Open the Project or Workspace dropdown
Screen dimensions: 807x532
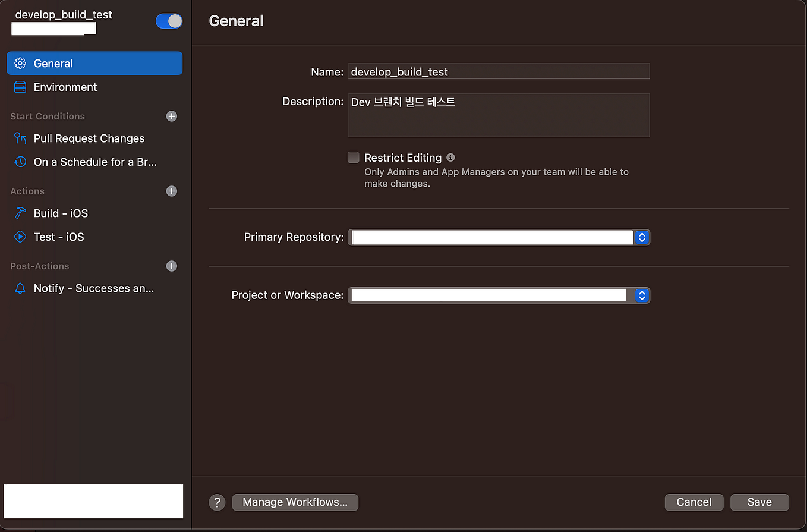pos(641,295)
